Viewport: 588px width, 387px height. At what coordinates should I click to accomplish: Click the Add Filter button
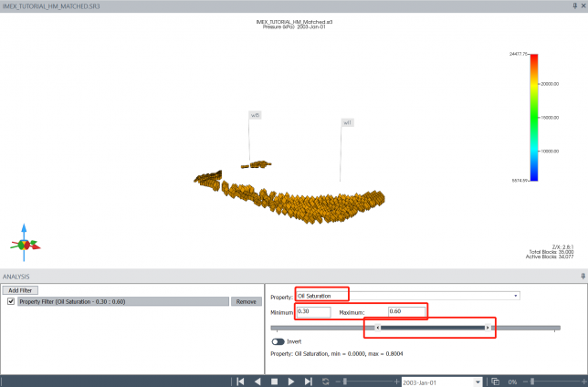(x=21, y=289)
